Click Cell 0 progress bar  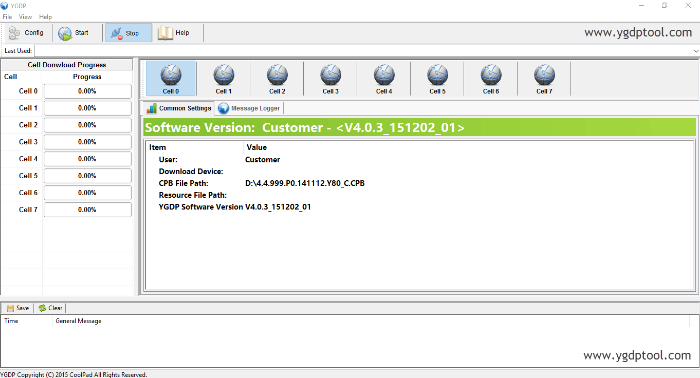pyautogui.click(x=88, y=91)
